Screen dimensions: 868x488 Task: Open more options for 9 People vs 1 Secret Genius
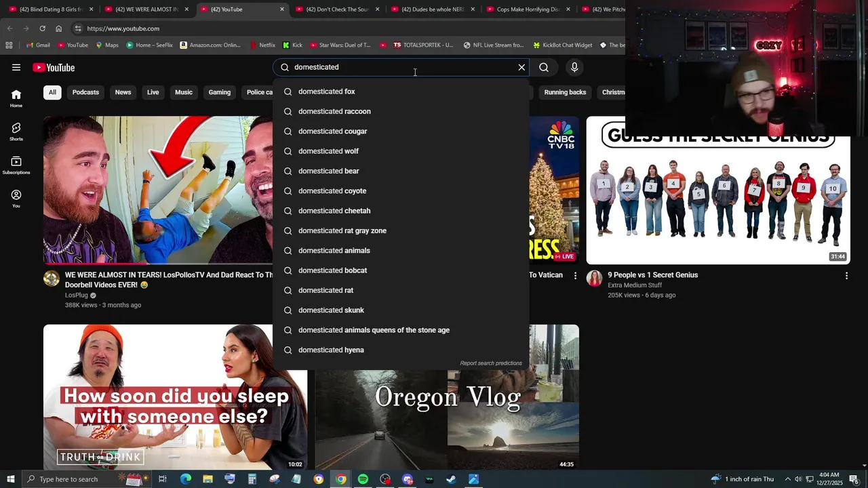pyautogui.click(x=846, y=276)
